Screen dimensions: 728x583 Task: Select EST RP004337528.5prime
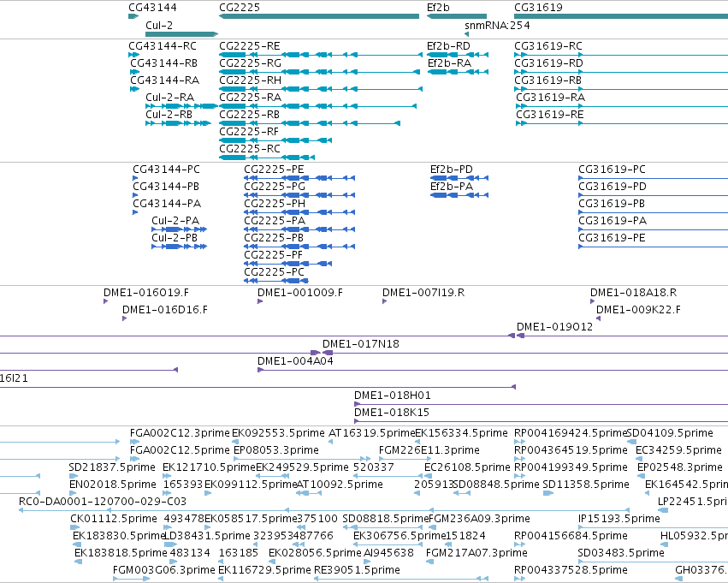(x=519, y=580)
